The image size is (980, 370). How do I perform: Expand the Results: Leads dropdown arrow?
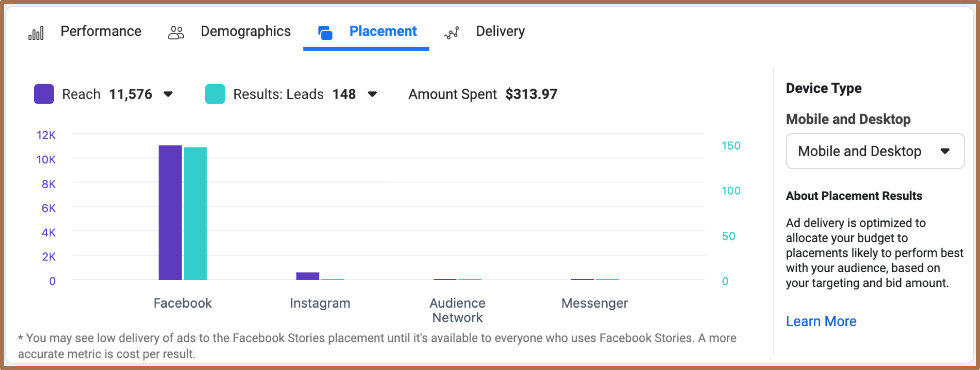(372, 94)
